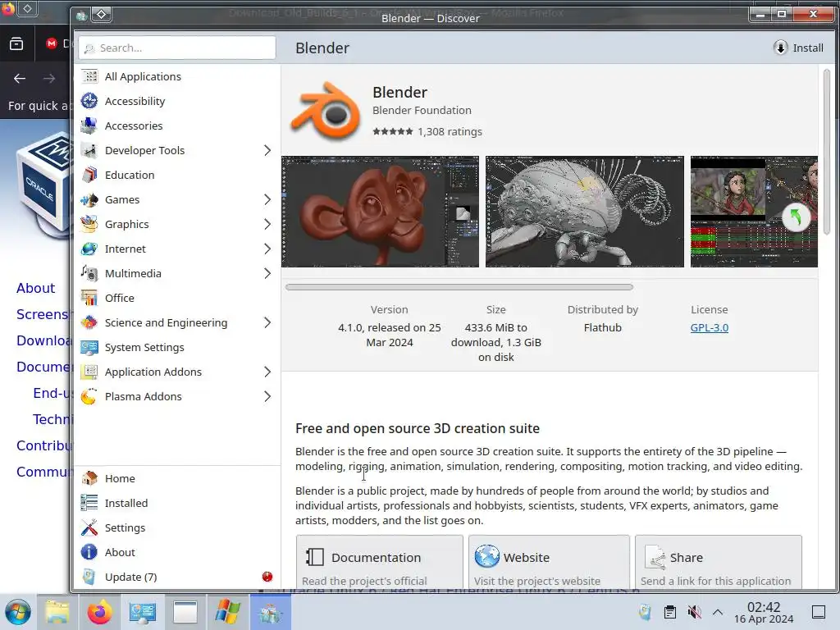The width and height of the screenshot is (840, 630).
Task: Click the next screenshot arrow button
Action: [x=796, y=217]
